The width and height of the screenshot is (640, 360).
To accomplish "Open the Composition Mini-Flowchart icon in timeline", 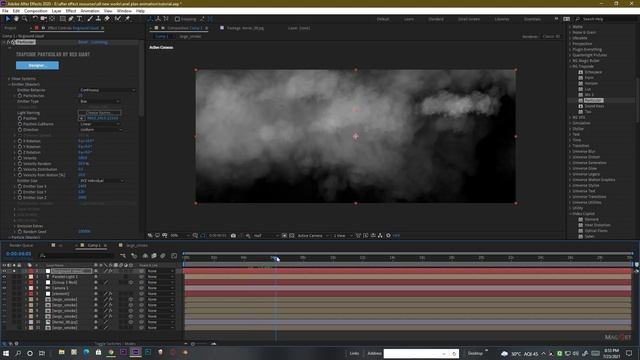I will pos(123,256).
